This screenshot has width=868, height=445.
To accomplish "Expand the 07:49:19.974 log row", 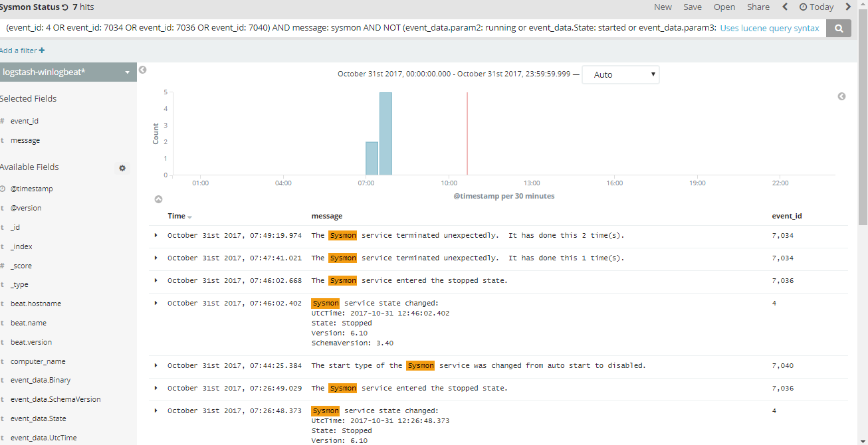I will (156, 235).
